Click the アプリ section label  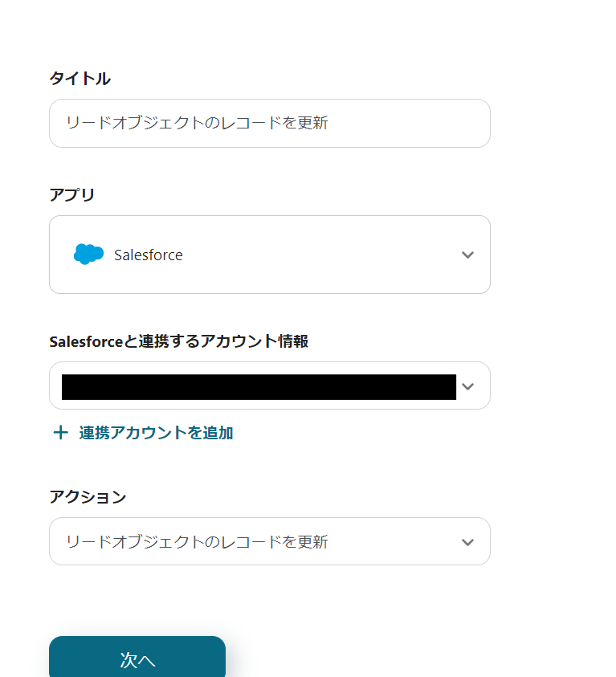(x=72, y=195)
